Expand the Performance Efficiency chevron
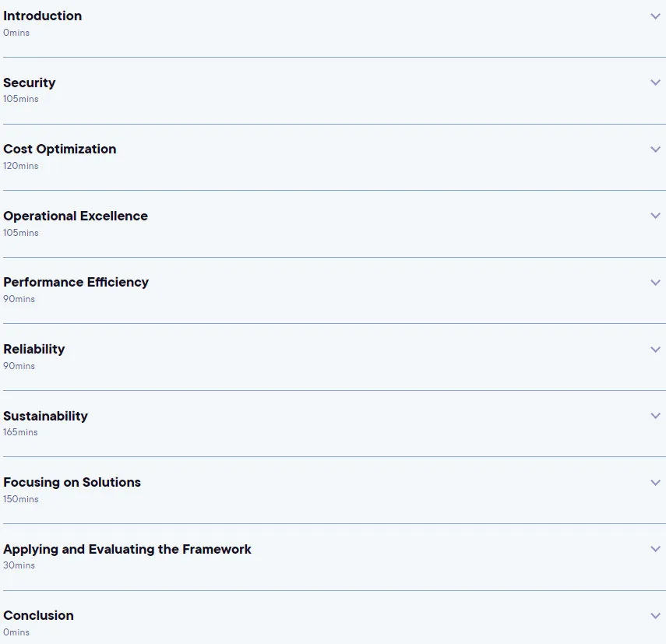666x644 pixels. (655, 283)
